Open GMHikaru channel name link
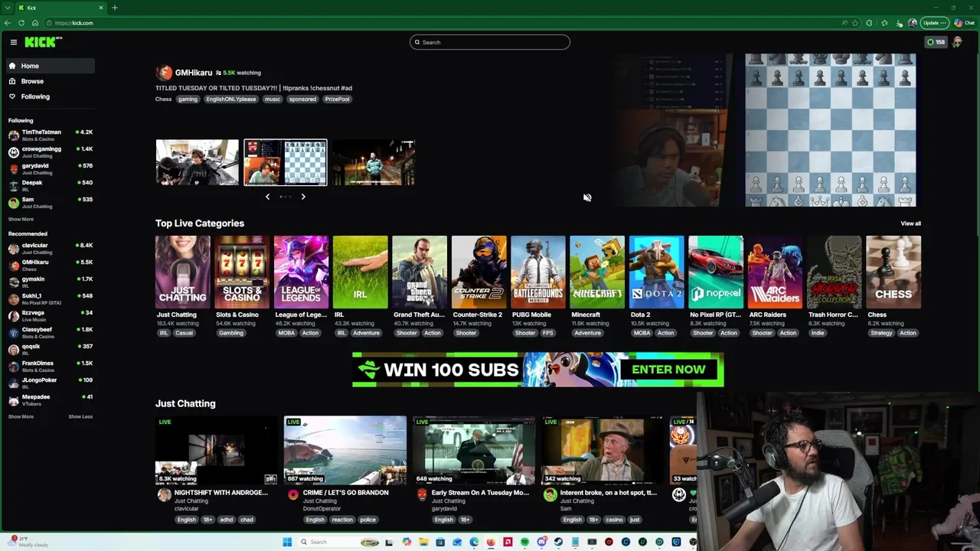 click(x=194, y=73)
